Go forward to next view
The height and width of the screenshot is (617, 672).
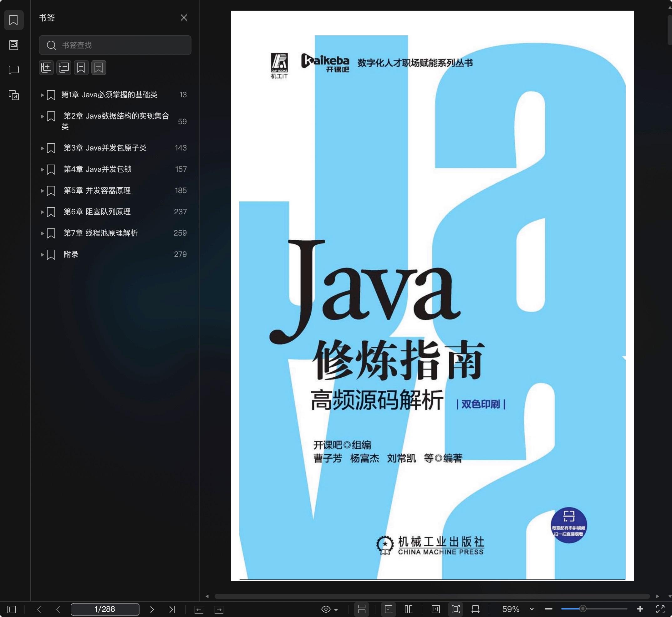point(219,610)
